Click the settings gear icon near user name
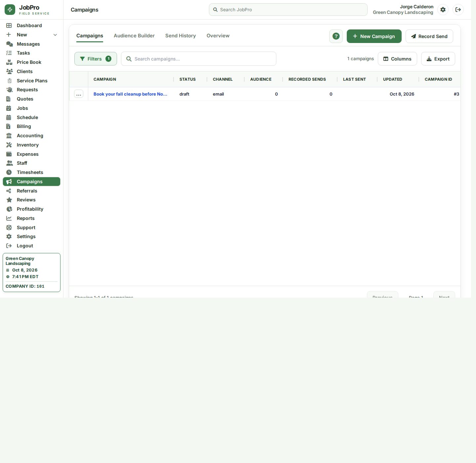This screenshot has height=463, width=476. click(443, 10)
